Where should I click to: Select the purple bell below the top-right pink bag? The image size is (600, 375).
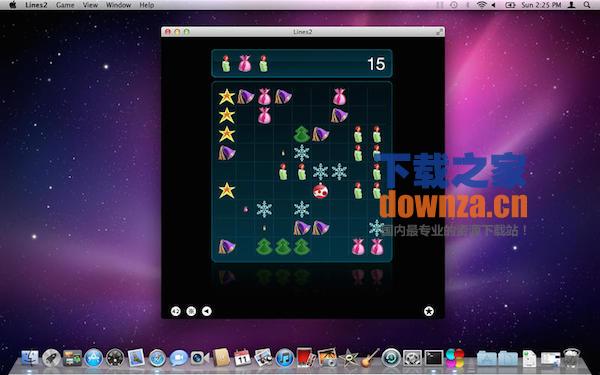tap(339, 116)
